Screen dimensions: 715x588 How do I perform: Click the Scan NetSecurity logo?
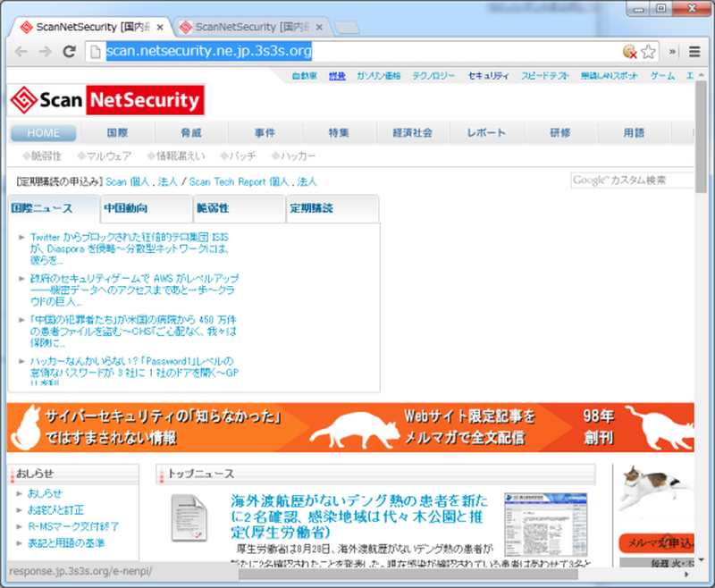[x=107, y=100]
